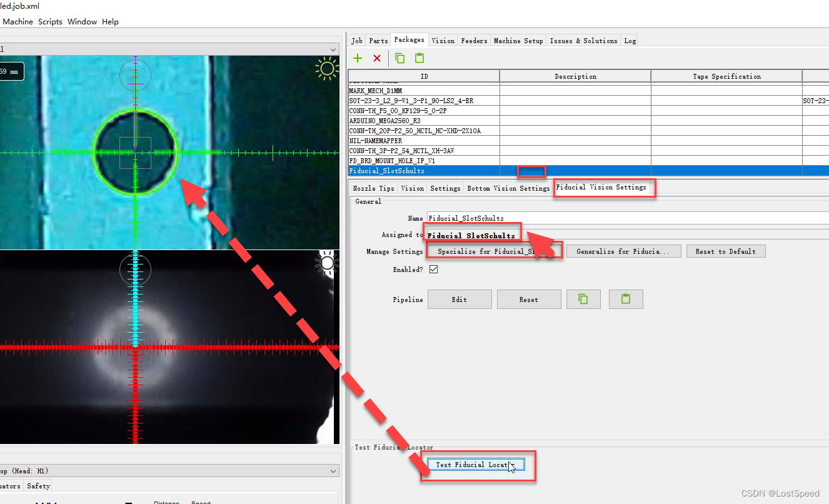Select the CONN-TH_3P-P2_54_HCTL_XH-3AW package row

588,151
